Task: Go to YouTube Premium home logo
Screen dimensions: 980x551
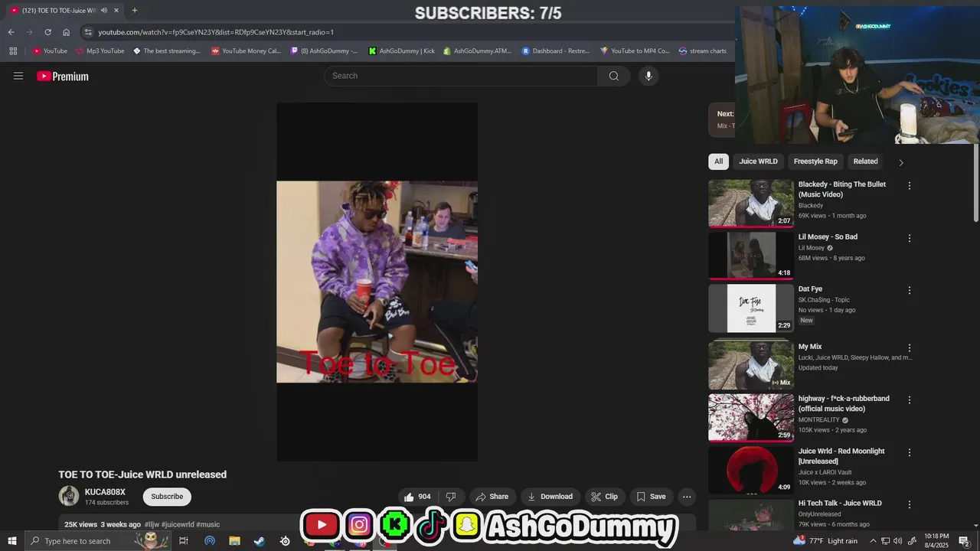Action: point(63,76)
